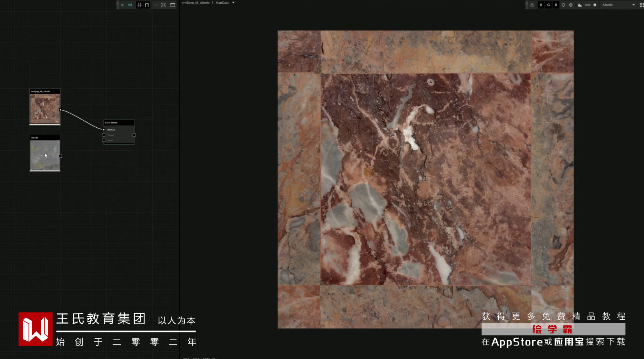Viewport: 644px width, 359px height.
Task: Toggle the grid display in graph toolbar
Action: [139, 5]
